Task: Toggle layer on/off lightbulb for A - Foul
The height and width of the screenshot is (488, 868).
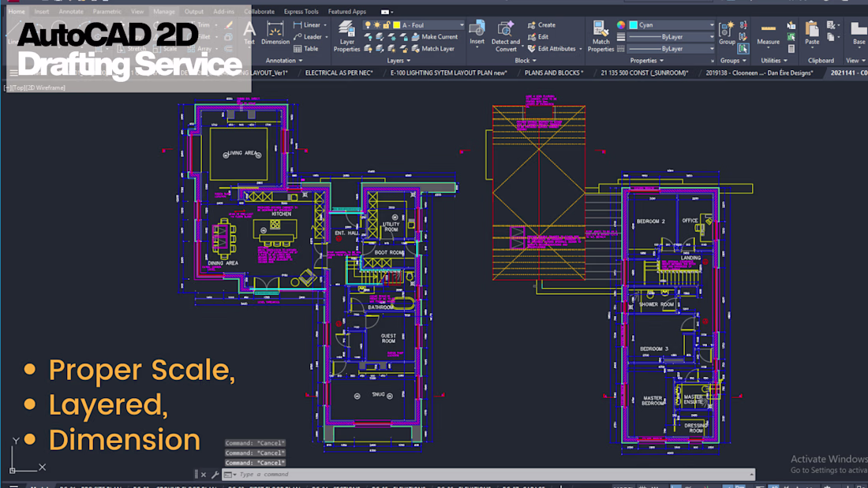Action: 367,25
